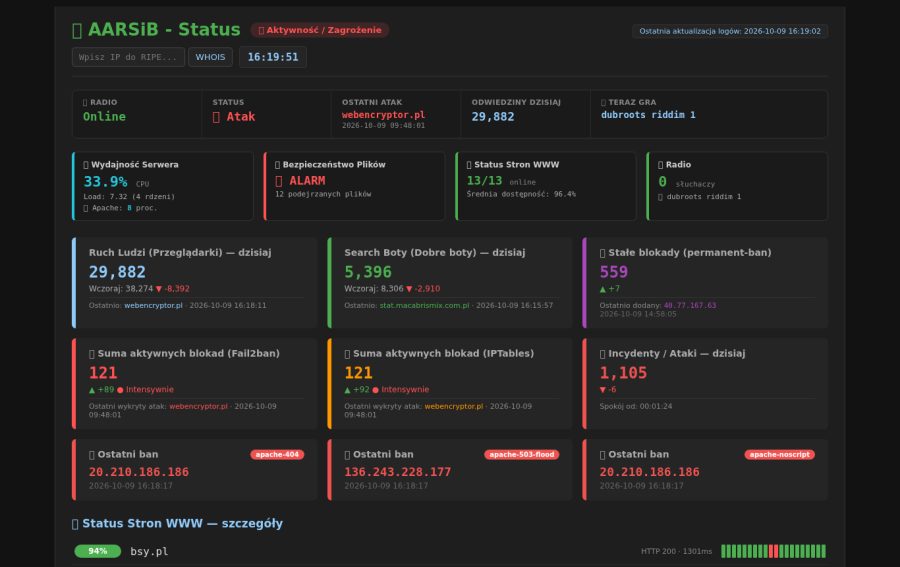
Task: Click the banned IP 136.243.228.177
Action: click(397, 472)
